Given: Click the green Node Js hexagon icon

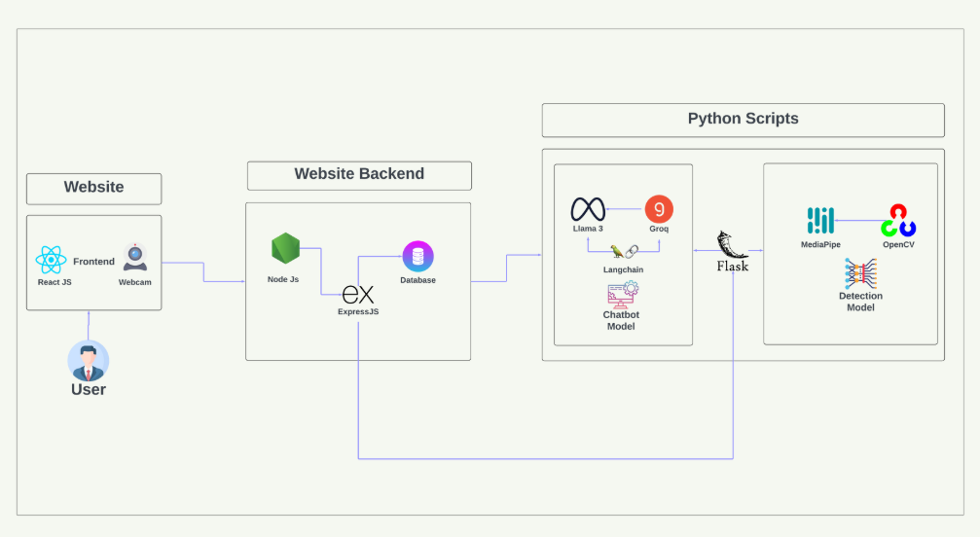Looking at the screenshot, I should tap(284, 250).
